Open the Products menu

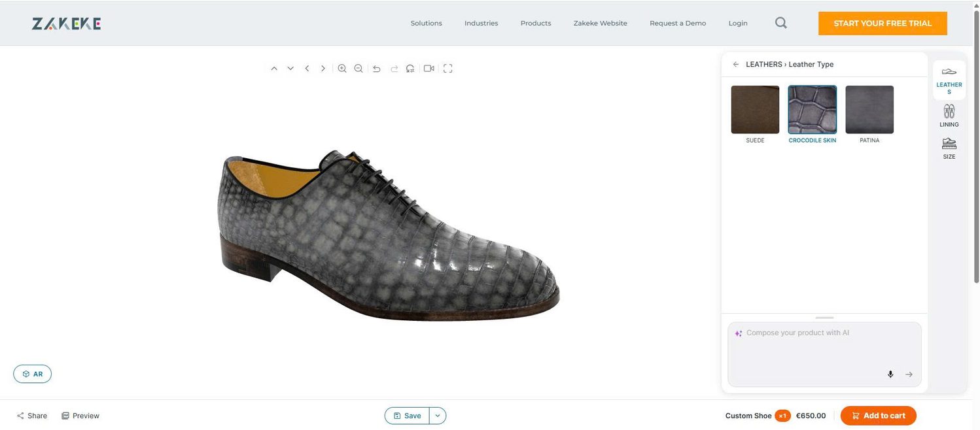point(536,24)
